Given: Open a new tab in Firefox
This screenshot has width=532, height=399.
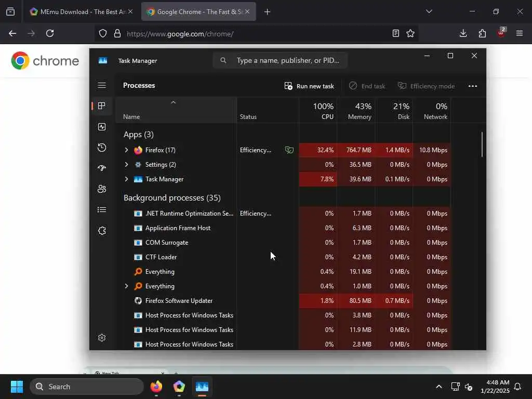Looking at the screenshot, I should pos(268,12).
